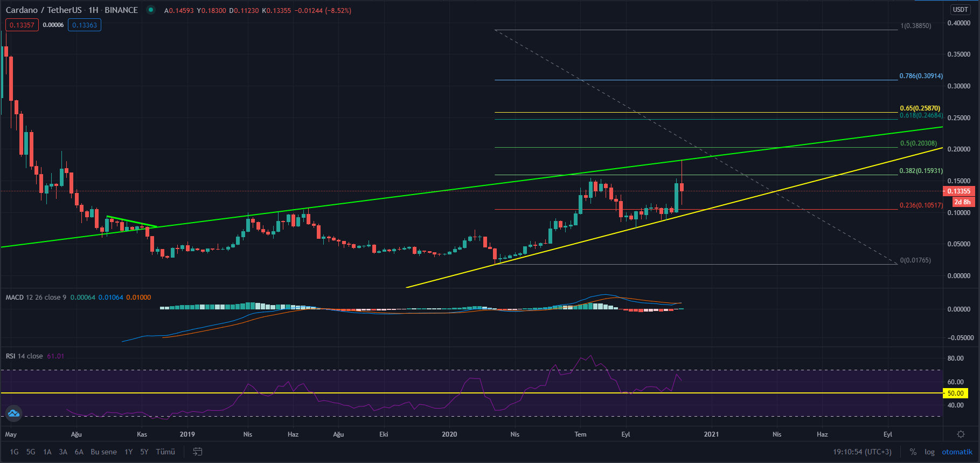
Task: Click the 2019 label on time axis
Action: coord(187,434)
